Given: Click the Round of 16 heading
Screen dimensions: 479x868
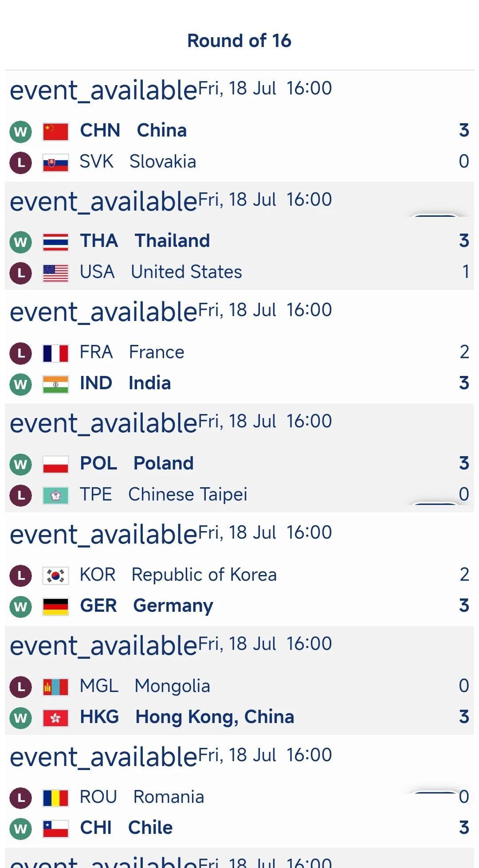Looking at the screenshot, I should [239, 41].
